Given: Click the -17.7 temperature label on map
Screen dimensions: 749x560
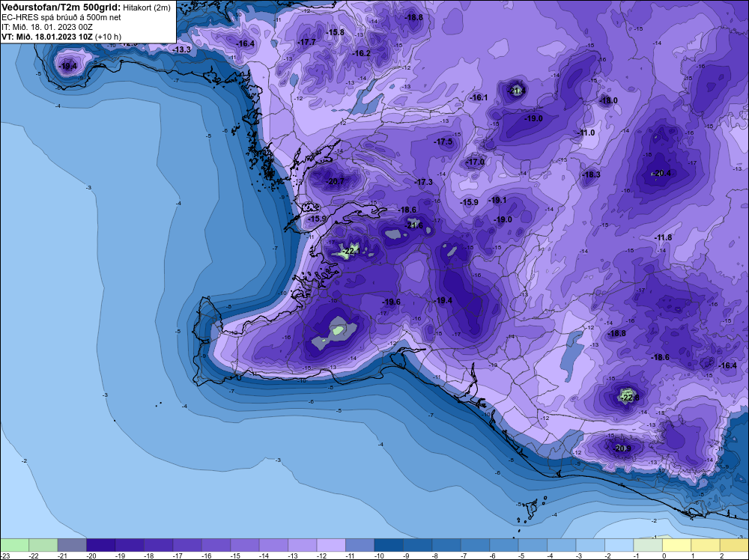Looking at the screenshot, I should (306, 42).
